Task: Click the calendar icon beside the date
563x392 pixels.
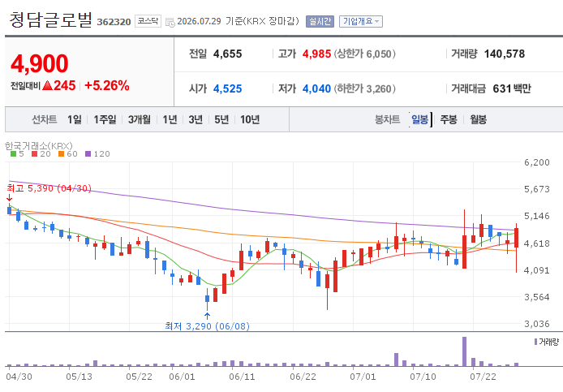Action: click(170, 22)
